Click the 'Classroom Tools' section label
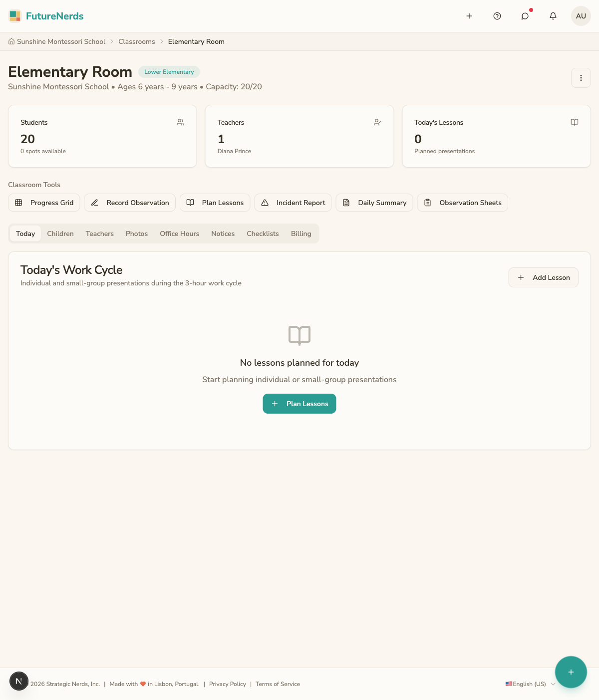Image resolution: width=599 pixels, height=700 pixels. pyautogui.click(x=34, y=185)
